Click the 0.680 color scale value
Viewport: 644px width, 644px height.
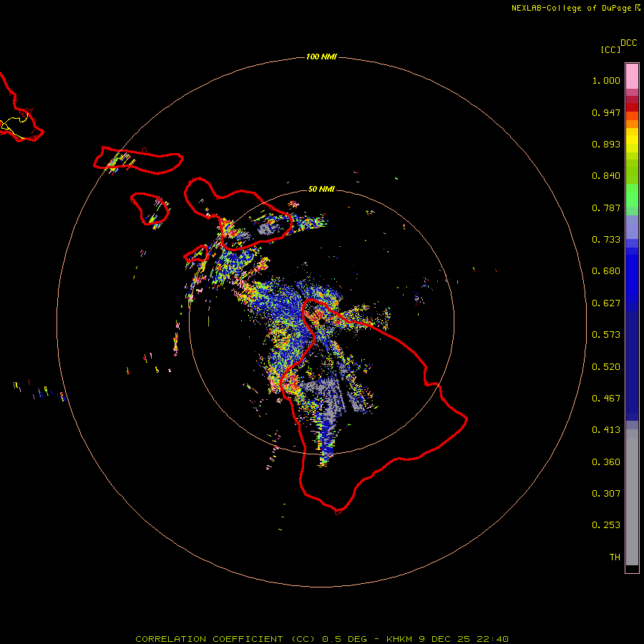point(606,271)
